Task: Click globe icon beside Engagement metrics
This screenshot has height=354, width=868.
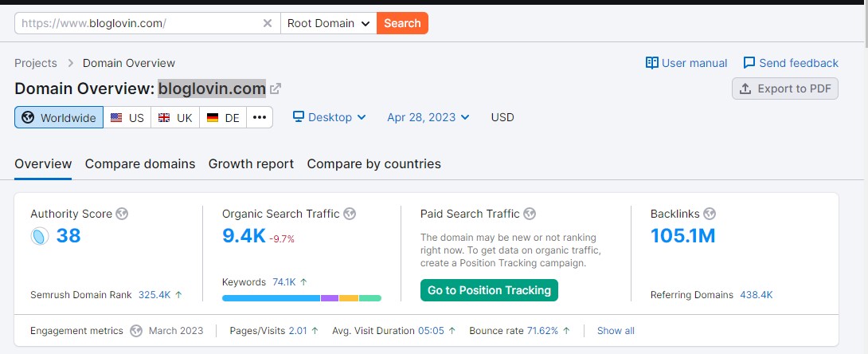Action: (136, 331)
